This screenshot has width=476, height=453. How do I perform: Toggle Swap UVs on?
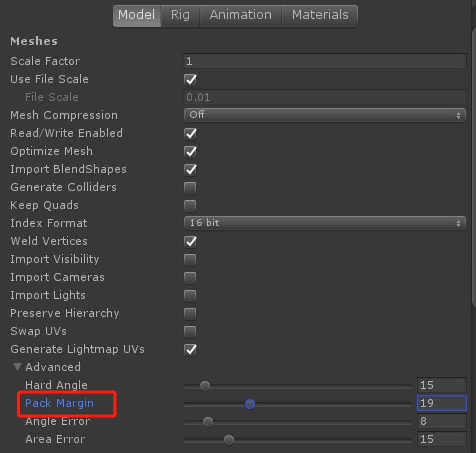(190, 331)
